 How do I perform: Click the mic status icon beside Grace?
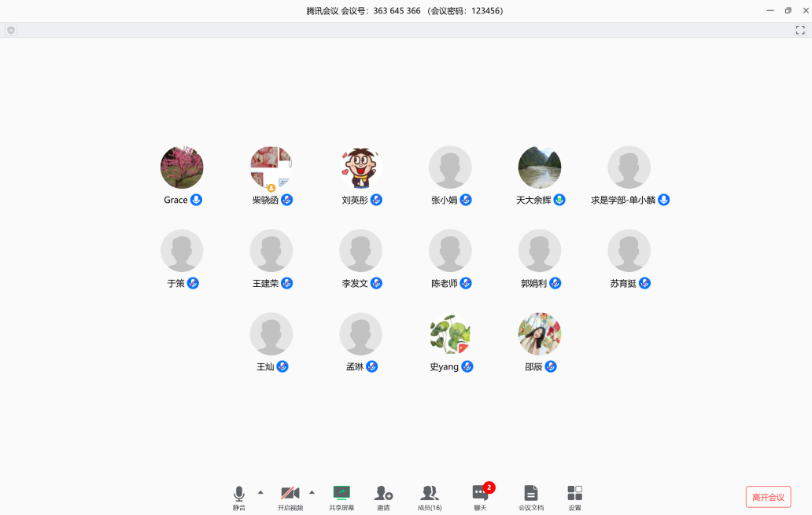coord(196,200)
